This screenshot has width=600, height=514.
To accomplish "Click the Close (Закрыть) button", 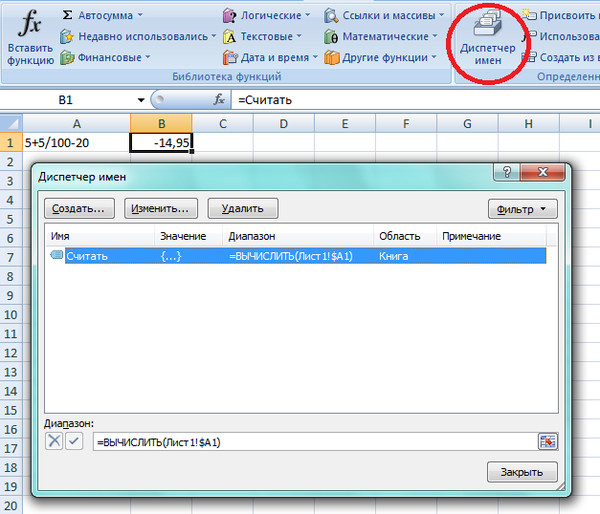I will point(521,472).
